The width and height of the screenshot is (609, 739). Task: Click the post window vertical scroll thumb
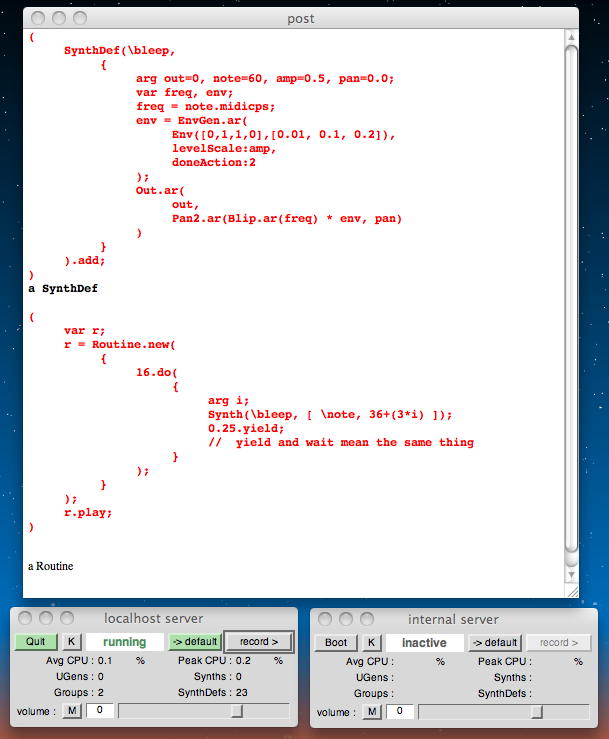tap(571, 299)
